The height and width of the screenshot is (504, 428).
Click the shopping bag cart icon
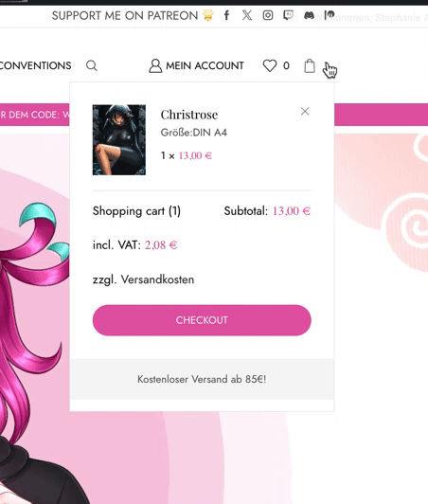(x=310, y=65)
